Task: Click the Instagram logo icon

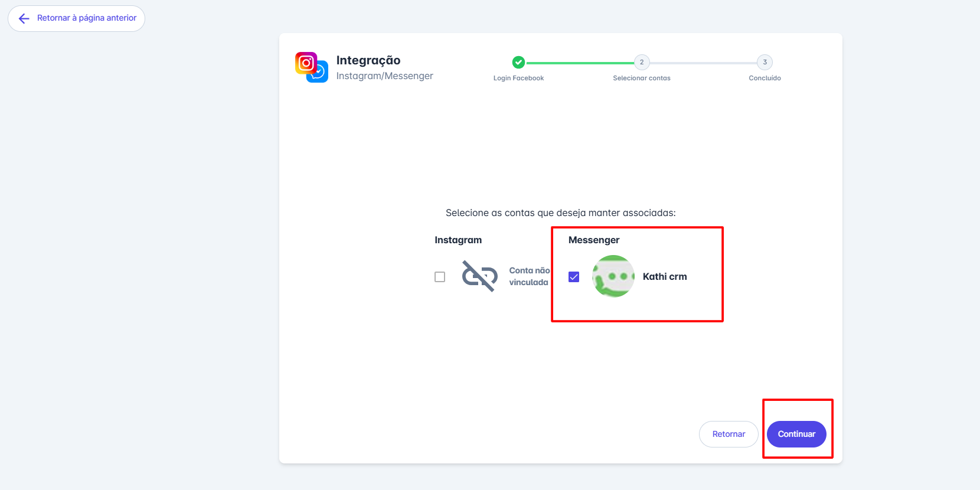Action: tap(306, 63)
